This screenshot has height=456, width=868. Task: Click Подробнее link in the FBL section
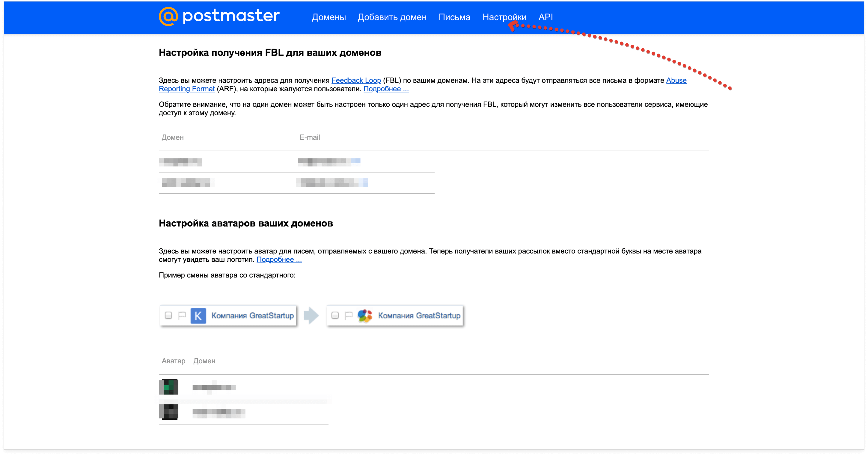coord(386,89)
